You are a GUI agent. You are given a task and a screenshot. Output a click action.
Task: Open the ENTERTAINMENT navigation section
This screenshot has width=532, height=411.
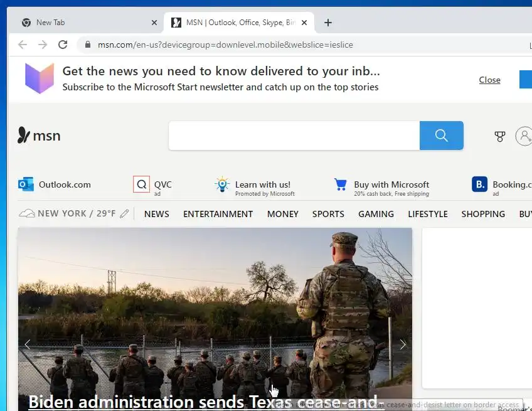tap(218, 214)
